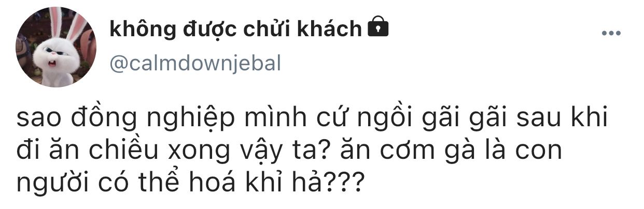Image resolution: width=644 pixels, height=209 pixels.
Task: Open the white rabbit profile avatar
Action: click(56, 47)
